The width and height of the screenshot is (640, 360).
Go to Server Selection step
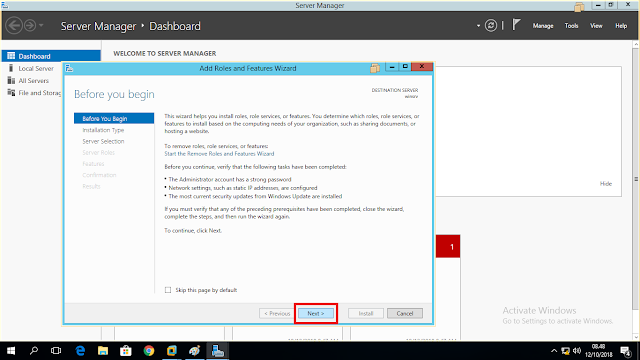tap(103, 141)
